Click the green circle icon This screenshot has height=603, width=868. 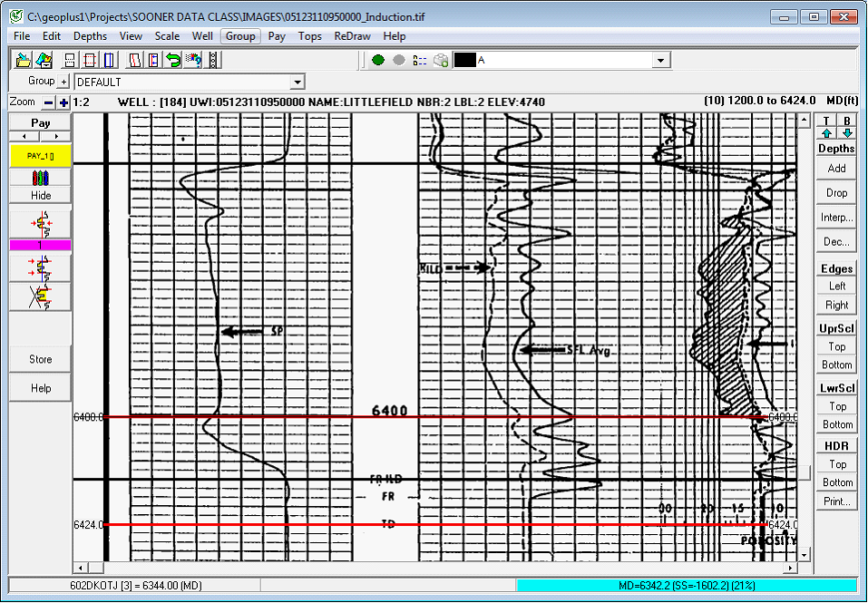tap(378, 61)
